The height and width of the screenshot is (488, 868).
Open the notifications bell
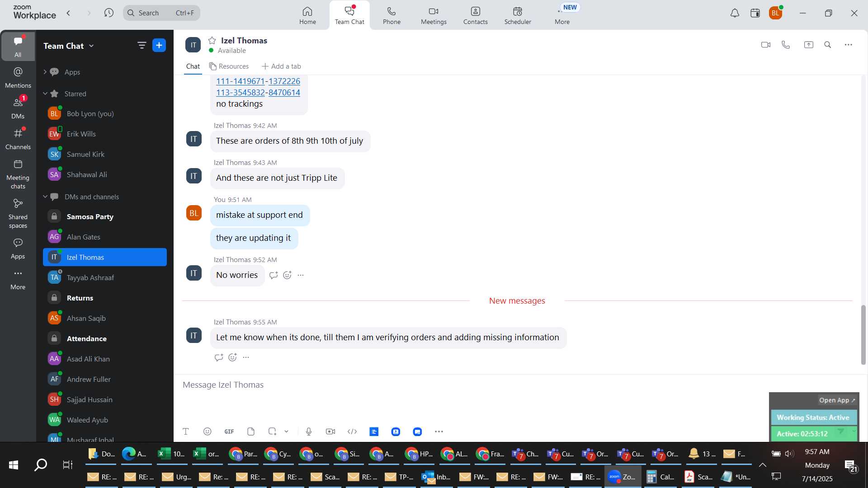click(x=735, y=13)
